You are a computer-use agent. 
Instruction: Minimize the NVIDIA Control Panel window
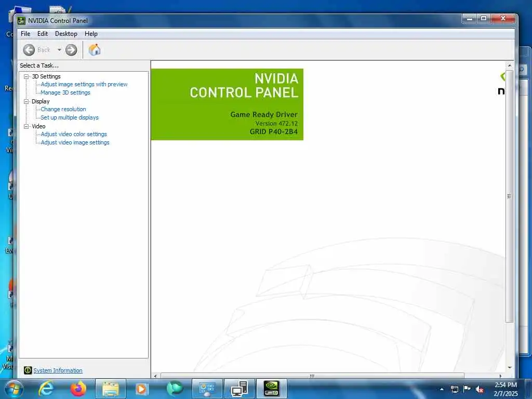470,18
